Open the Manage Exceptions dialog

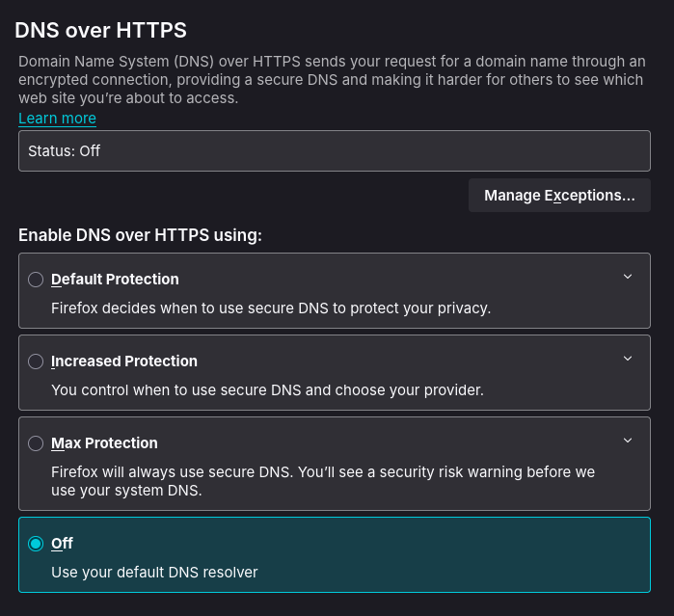(x=559, y=195)
